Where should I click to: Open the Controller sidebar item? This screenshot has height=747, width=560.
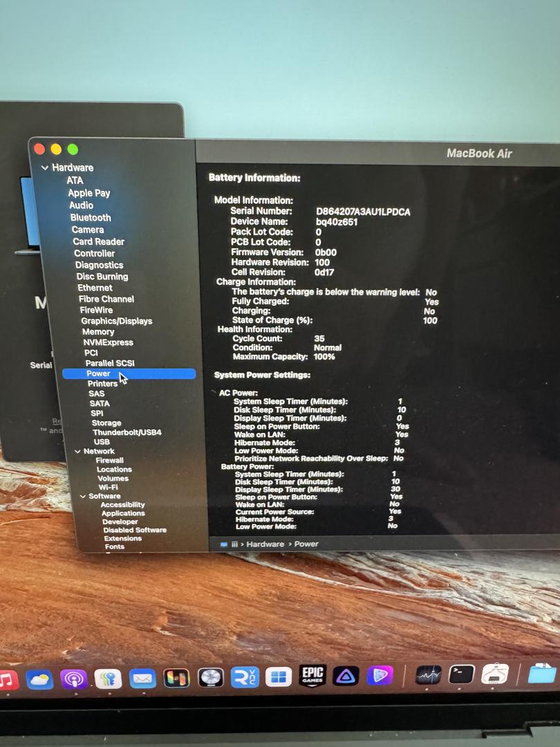click(94, 253)
